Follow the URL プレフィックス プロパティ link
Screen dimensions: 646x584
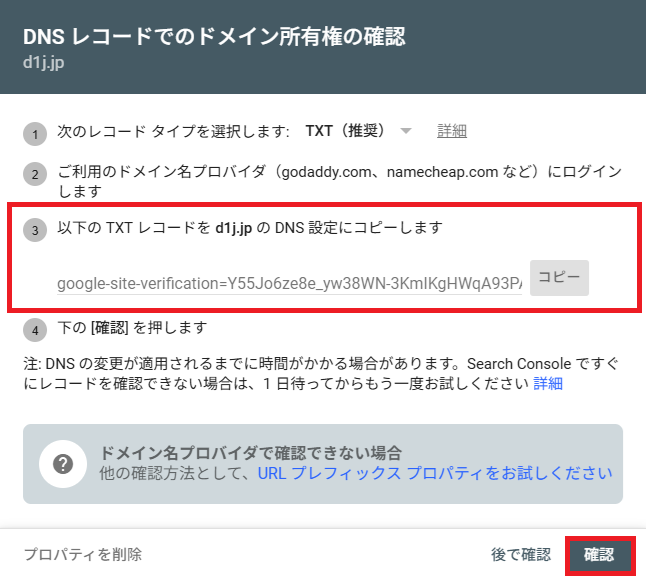coord(434,473)
